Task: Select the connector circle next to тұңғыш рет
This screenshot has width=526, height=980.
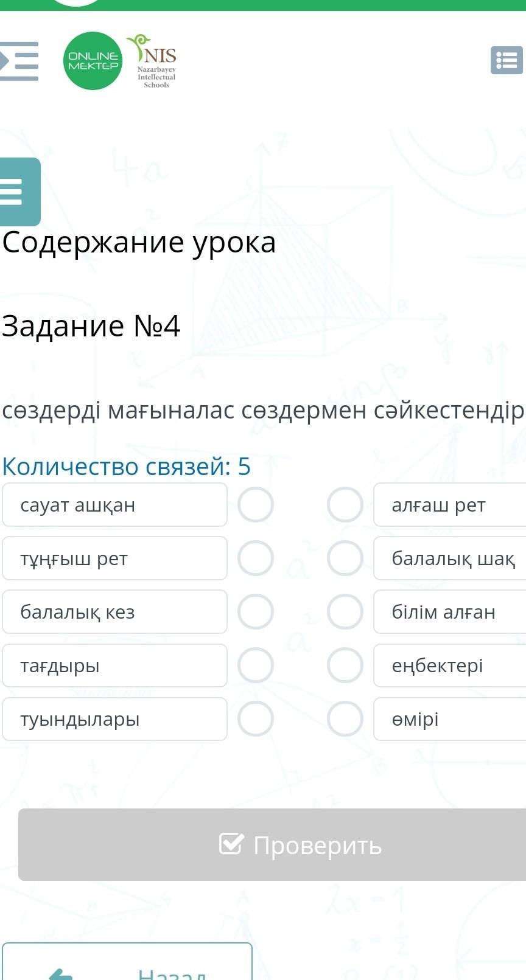Action: coord(256,558)
